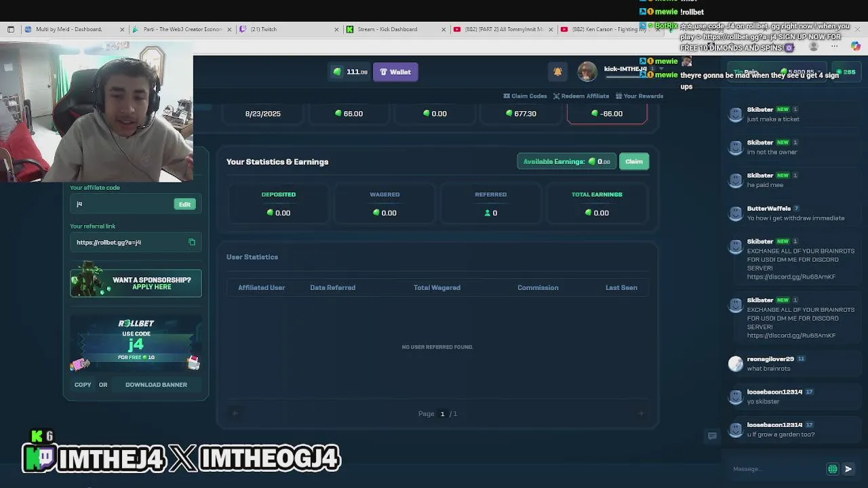
Task: Close the Twitch browser tab
Action: pos(336,29)
